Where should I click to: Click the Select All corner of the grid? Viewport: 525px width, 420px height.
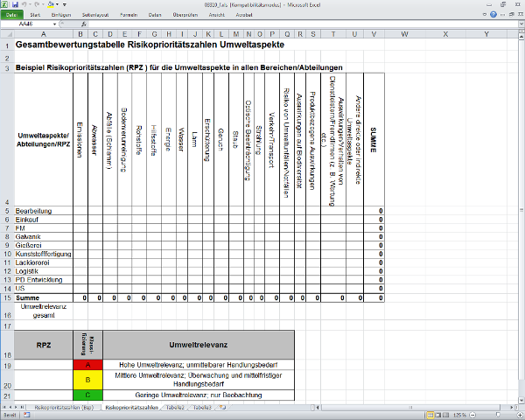[x=7, y=34]
